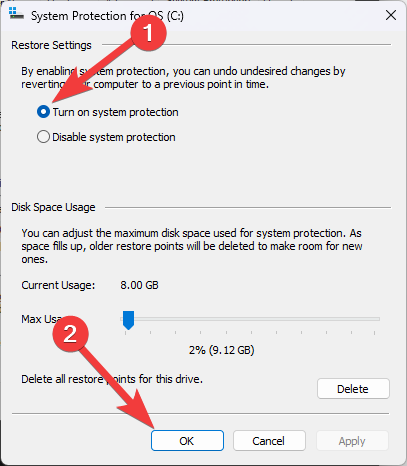Viewport: 407px width, 466px height.
Task: Click the '2% (9.12 GB)' max usage value
Action: (x=222, y=350)
